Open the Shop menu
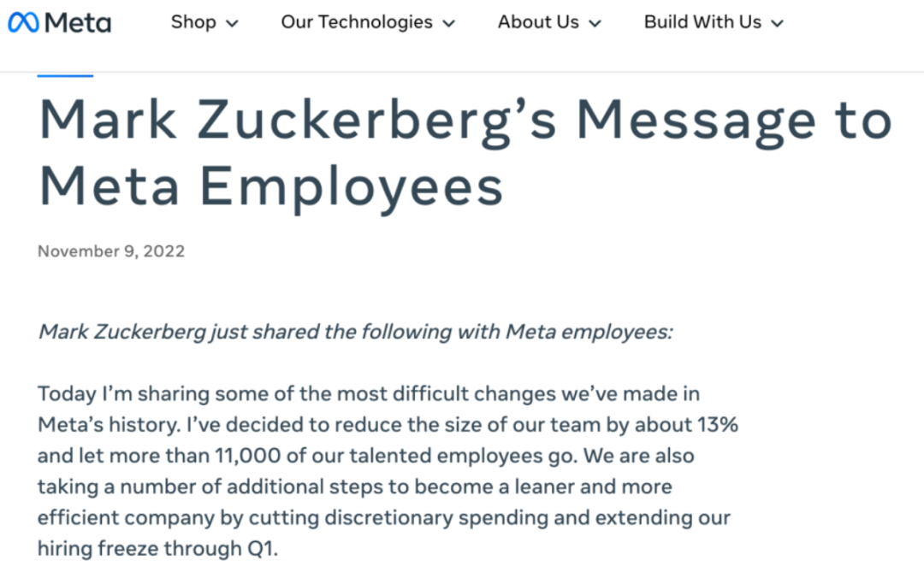 [x=193, y=22]
